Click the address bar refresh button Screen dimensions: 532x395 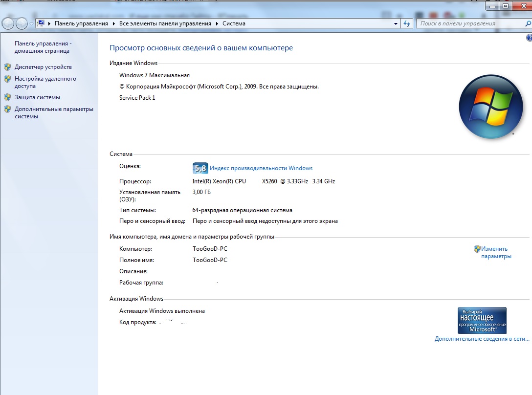click(406, 23)
